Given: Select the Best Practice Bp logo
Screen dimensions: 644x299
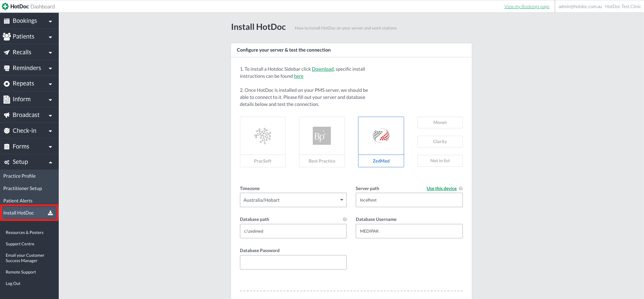Looking at the screenshot, I should point(322,136).
